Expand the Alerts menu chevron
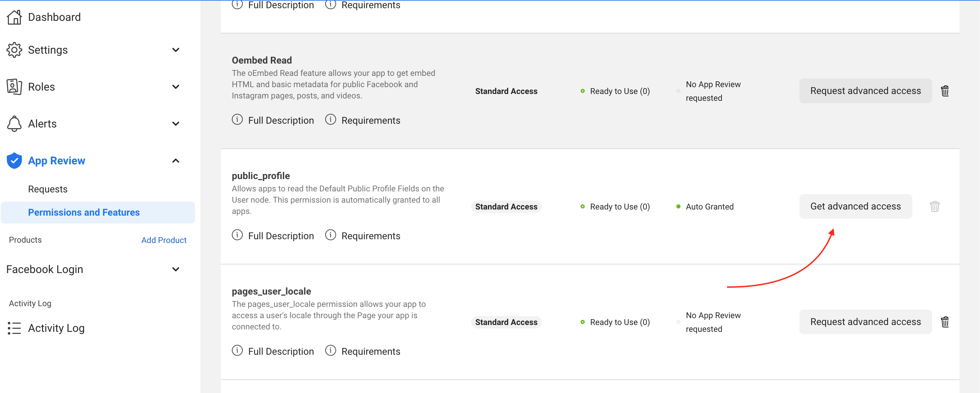980x393 pixels. (x=176, y=123)
